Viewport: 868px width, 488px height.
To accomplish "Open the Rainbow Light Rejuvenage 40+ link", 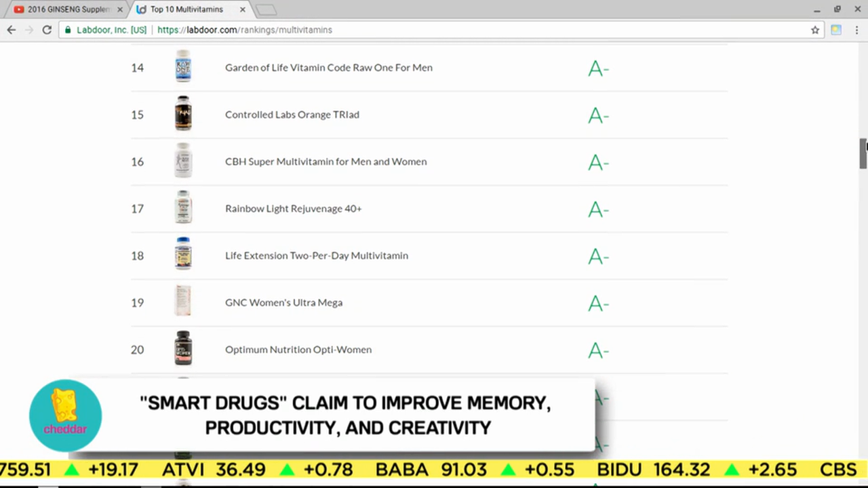I will (294, 209).
